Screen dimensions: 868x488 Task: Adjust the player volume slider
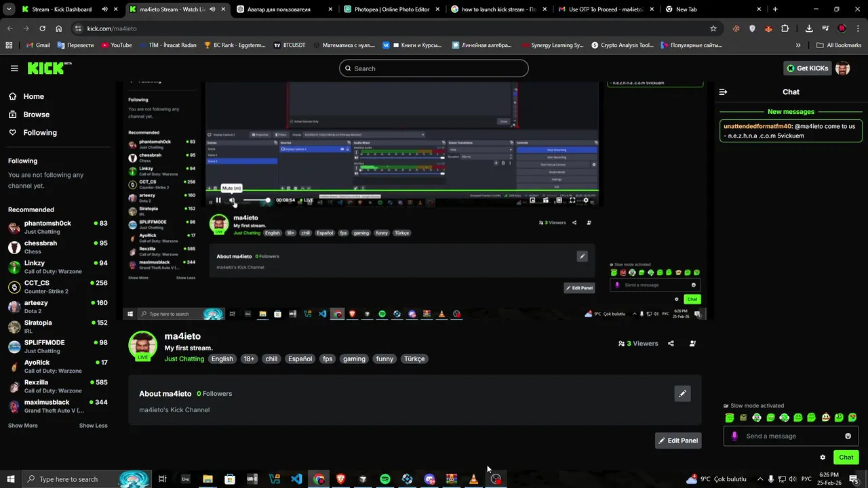point(256,200)
